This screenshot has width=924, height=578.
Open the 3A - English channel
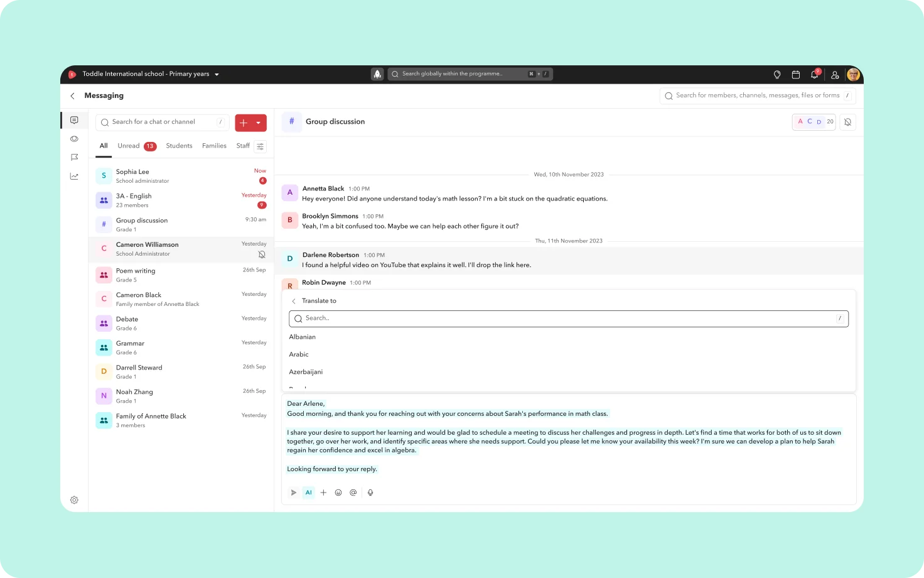(181, 200)
